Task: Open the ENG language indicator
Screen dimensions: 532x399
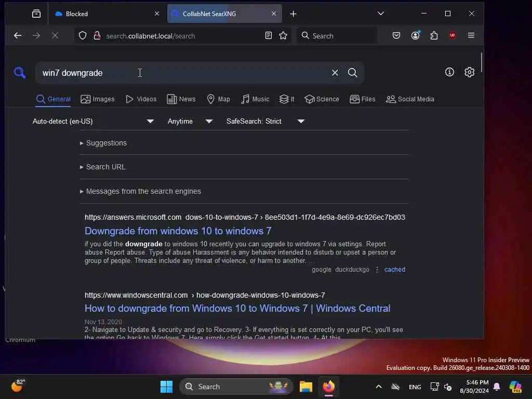Action: [415, 387]
